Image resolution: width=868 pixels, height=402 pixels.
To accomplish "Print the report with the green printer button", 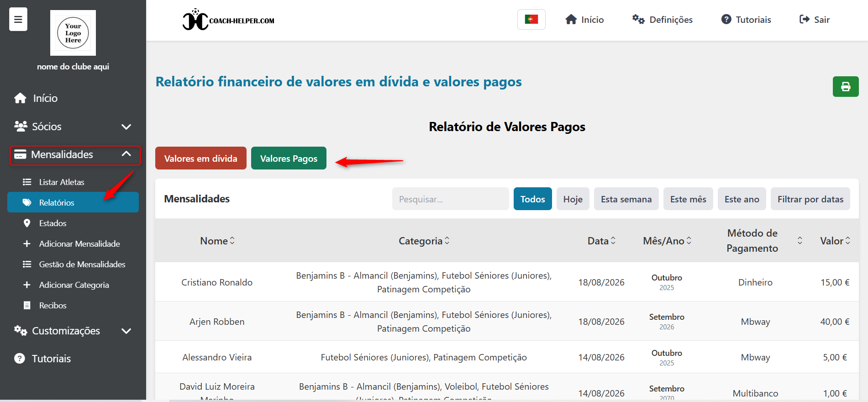I will click(x=846, y=86).
